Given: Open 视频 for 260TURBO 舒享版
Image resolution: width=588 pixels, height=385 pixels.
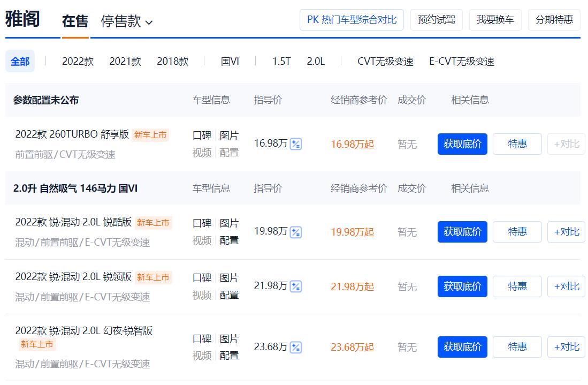Looking at the screenshot, I should click(x=202, y=153).
